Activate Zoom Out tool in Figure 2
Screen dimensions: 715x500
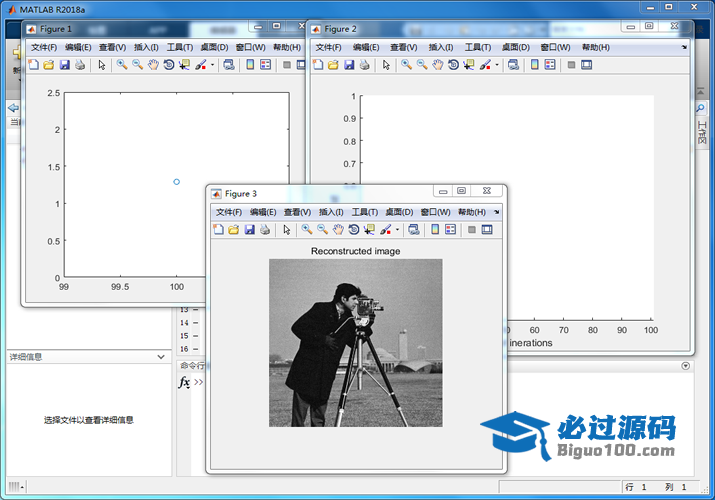click(422, 65)
